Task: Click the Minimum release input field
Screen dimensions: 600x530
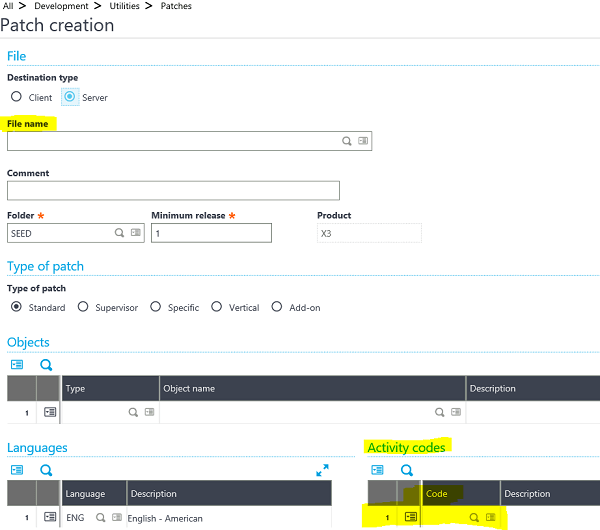Action: (211, 233)
